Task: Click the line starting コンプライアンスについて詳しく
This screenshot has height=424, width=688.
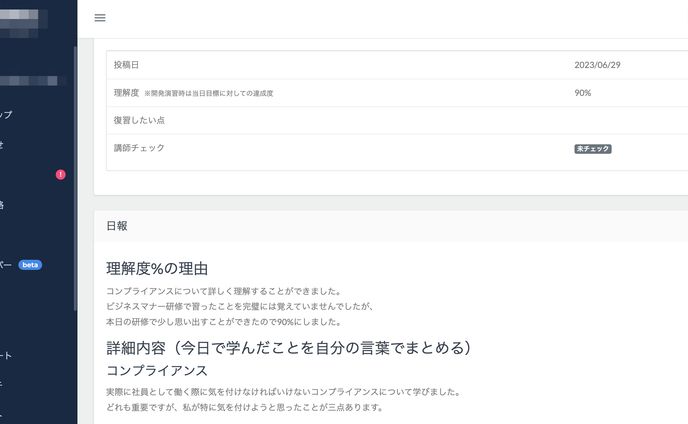Action: point(224,291)
